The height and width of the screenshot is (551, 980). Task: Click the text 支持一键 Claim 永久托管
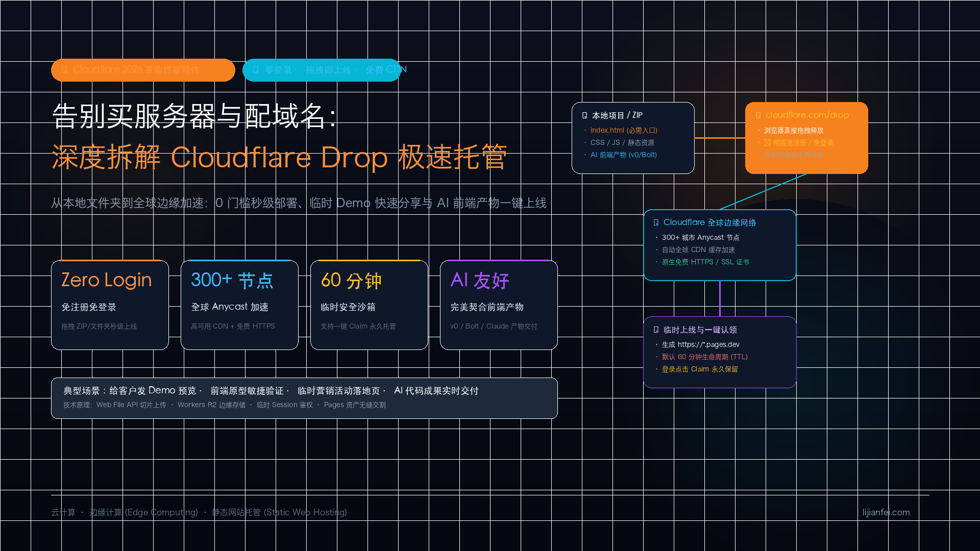tap(358, 327)
